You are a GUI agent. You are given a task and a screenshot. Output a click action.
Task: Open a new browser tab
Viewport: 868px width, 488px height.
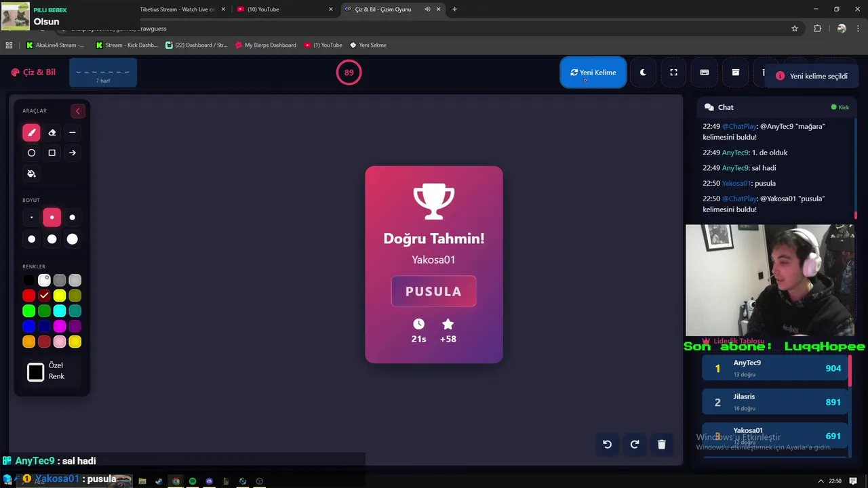coord(454,9)
